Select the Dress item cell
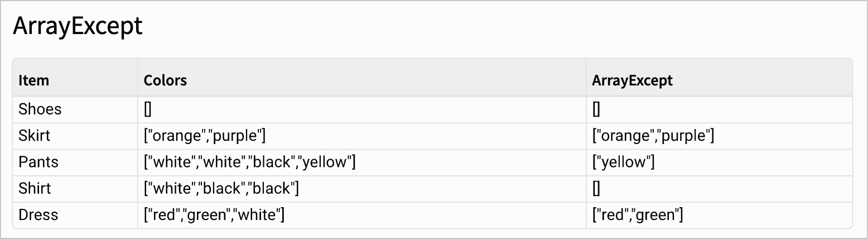 point(38,214)
